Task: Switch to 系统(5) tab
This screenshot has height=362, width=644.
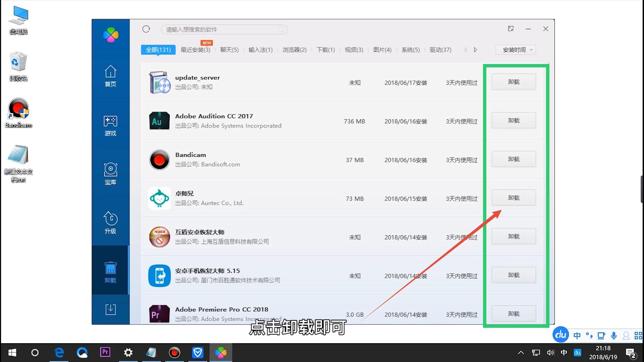Action: pos(411,50)
